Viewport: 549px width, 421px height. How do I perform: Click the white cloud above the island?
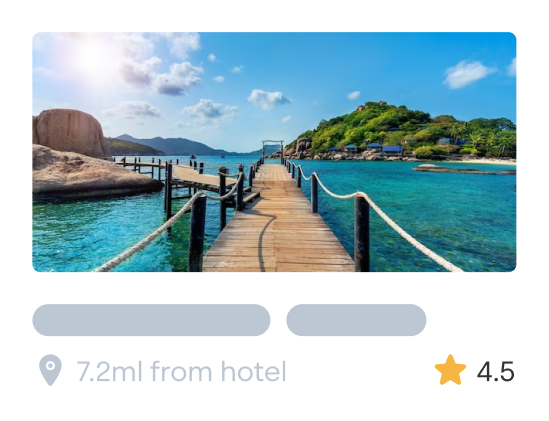coord(468,74)
